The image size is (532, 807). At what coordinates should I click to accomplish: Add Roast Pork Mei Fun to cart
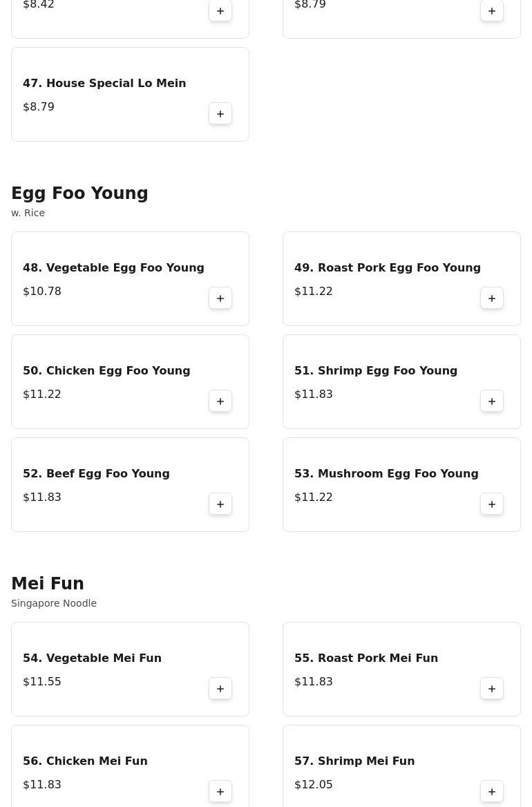(492, 689)
